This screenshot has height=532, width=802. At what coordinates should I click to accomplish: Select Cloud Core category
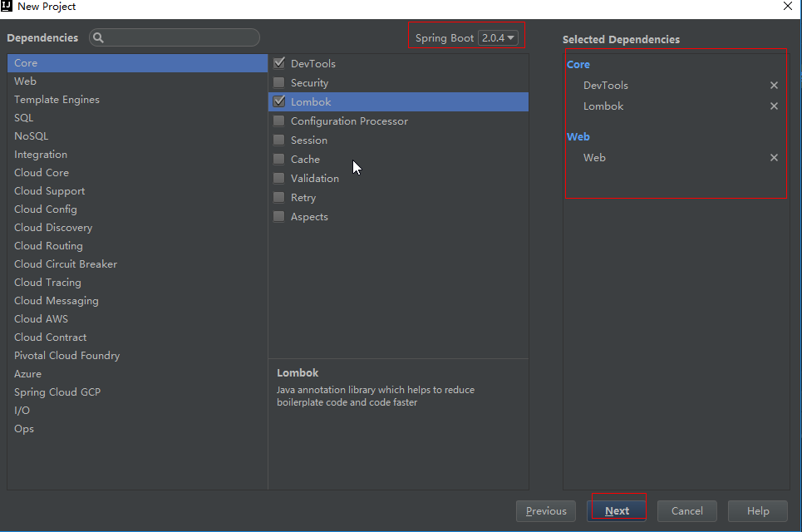tap(137, 173)
